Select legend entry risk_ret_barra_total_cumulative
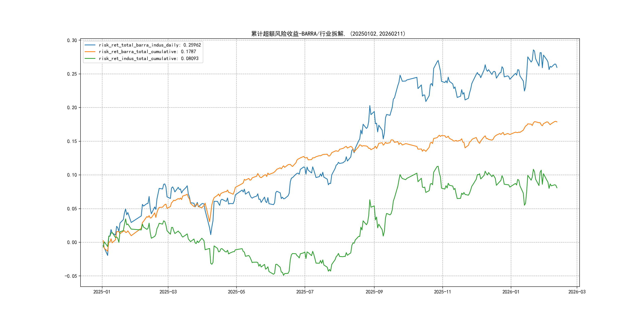This screenshot has width=644, height=322. [x=147, y=52]
